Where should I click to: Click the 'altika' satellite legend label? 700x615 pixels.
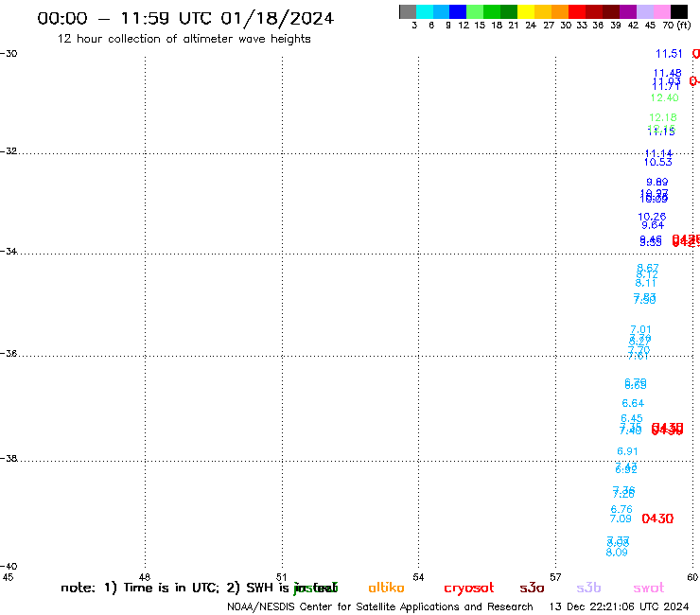click(x=386, y=588)
